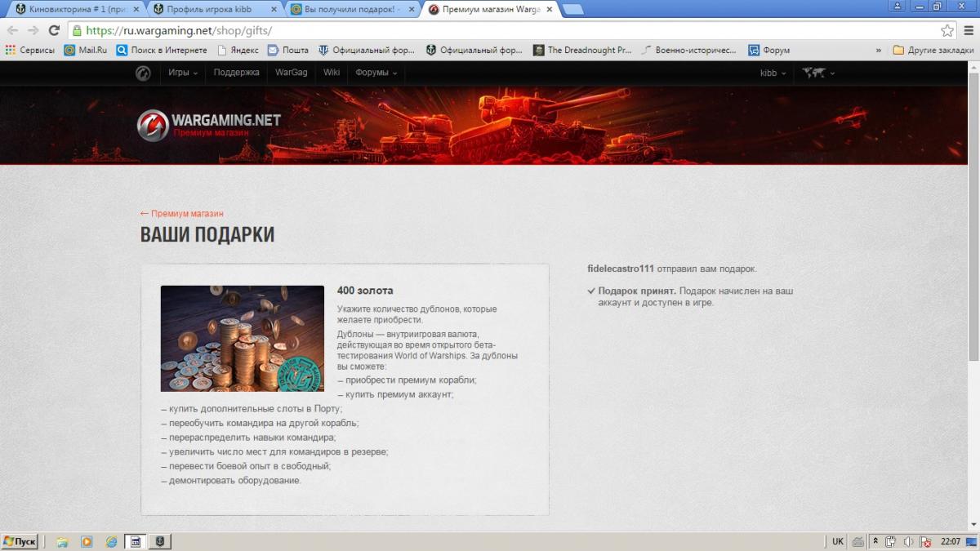Open Internet Explorer from the taskbar
This screenshot has width=980, height=551.
coord(111,541)
